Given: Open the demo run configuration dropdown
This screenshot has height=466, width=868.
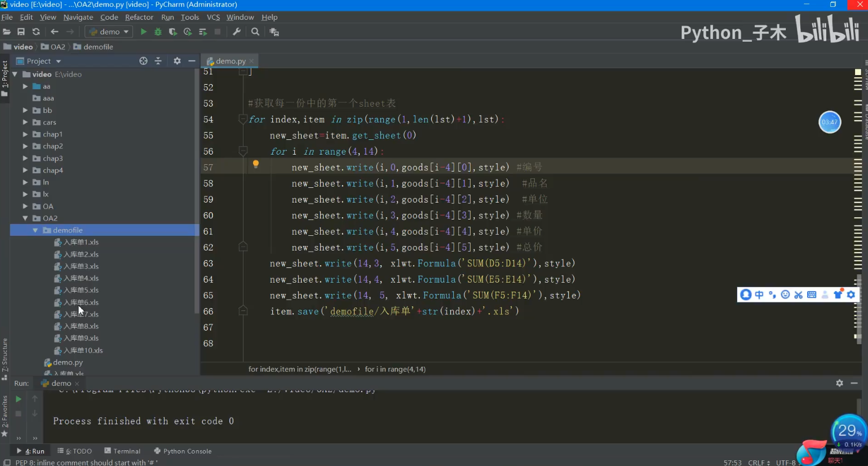Looking at the screenshot, I should (109, 32).
